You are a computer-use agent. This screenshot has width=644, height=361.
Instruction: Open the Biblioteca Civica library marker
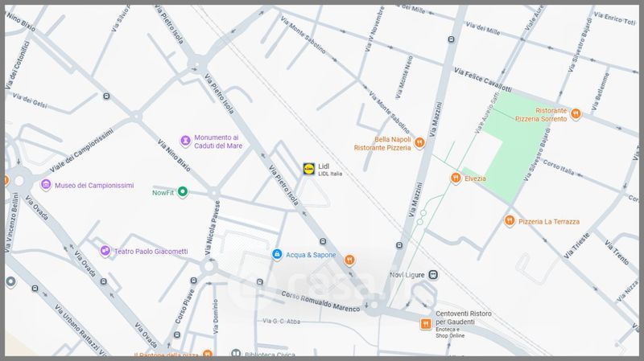click(236, 354)
